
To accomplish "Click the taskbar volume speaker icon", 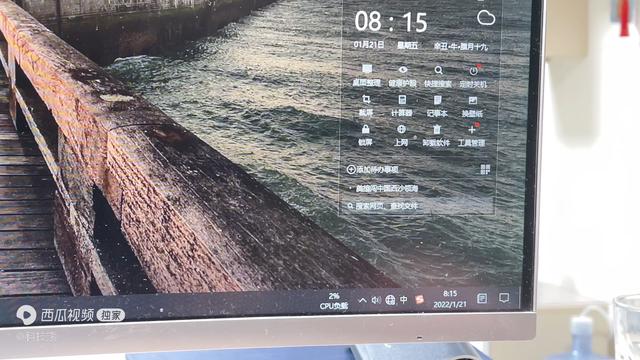I will click(x=376, y=300).
